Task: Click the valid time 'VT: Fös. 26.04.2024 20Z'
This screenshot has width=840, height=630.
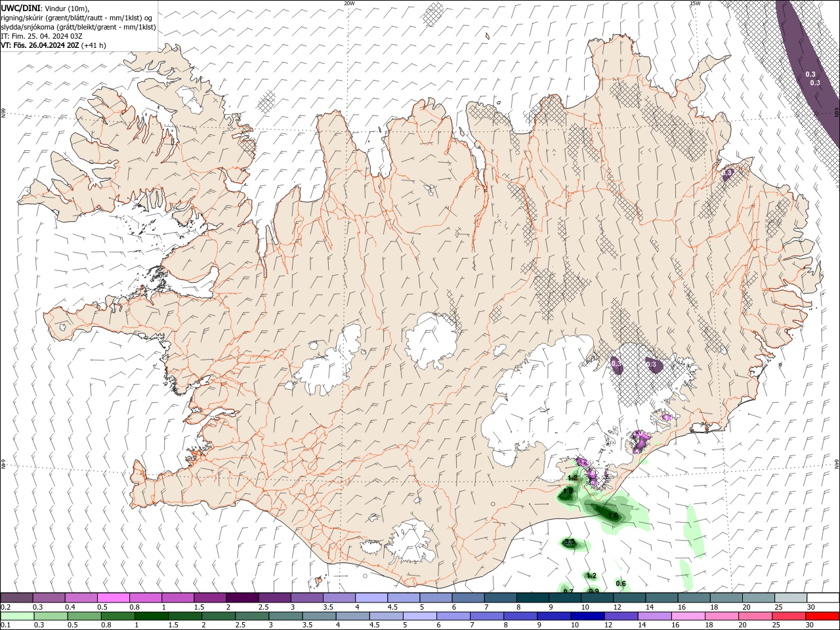Action: 41,45
